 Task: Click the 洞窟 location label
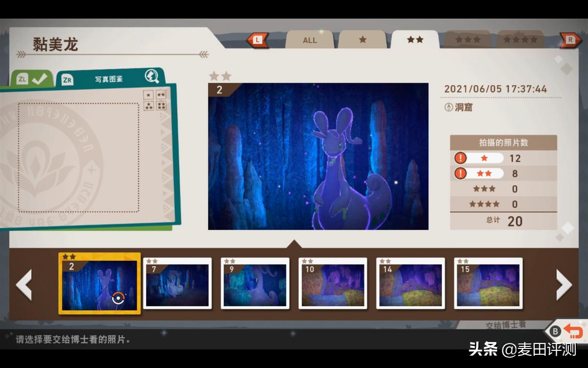[464, 107]
